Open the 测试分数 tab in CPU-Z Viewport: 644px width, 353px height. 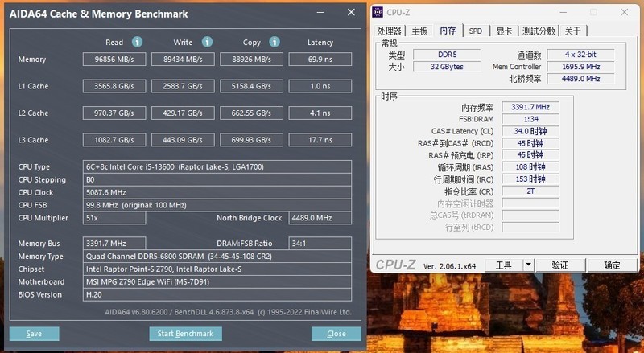point(539,31)
